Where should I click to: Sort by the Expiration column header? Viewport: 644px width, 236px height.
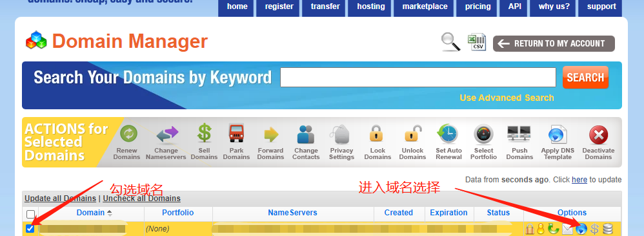(x=448, y=213)
